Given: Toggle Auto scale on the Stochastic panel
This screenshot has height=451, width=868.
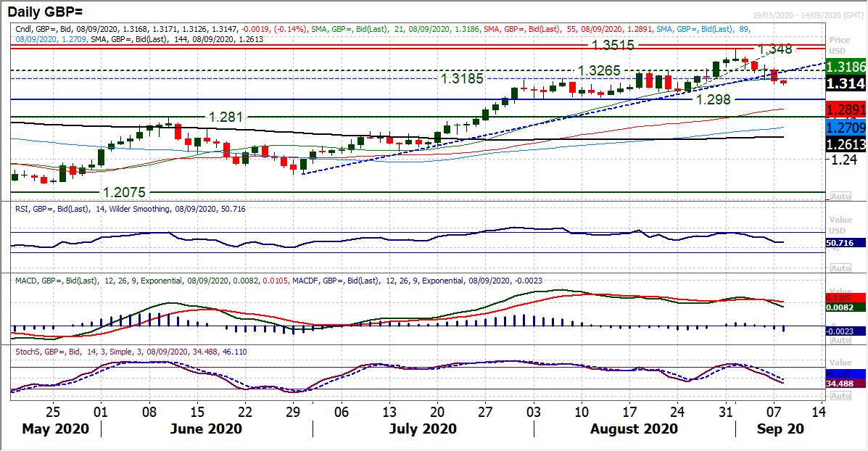Looking at the screenshot, I should pyautogui.click(x=840, y=397).
